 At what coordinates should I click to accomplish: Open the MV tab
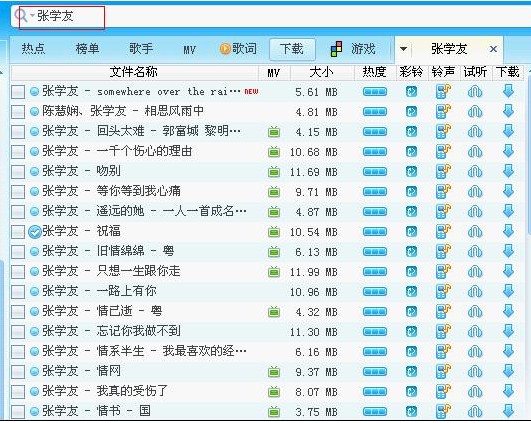(189, 50)
